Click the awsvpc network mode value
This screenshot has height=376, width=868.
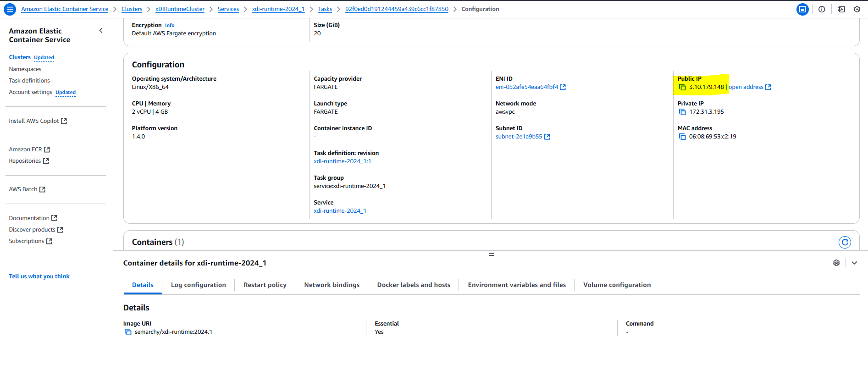pyautogui.click(x=505, y=112)
